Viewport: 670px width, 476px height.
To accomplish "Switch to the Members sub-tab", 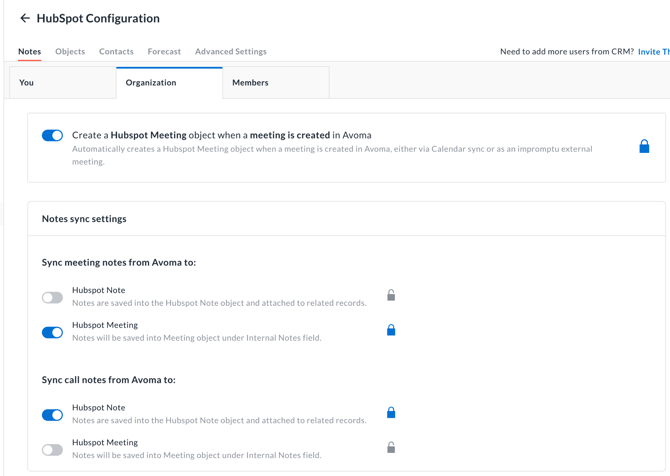I will 275,83.
